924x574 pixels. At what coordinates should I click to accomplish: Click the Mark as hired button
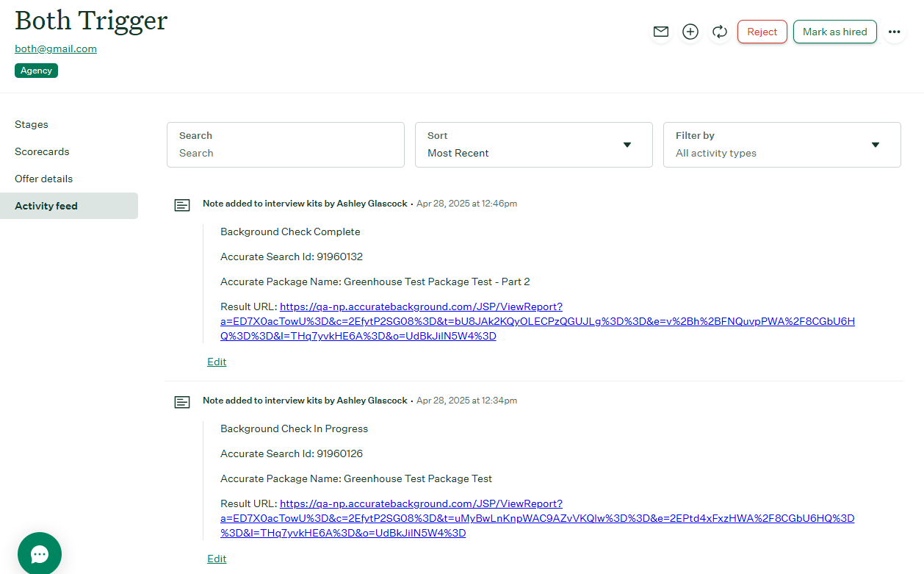tap(834, 32)
